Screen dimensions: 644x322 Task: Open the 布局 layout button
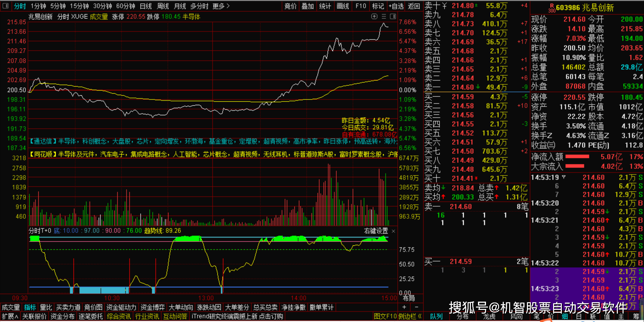[x=409, y=298]
